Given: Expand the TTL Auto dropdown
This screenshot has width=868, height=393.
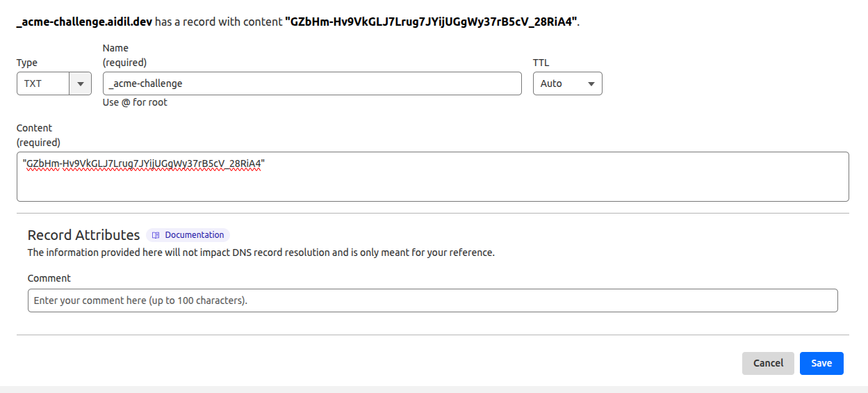Looking at the screenshot, I should (x=567, y=83).
